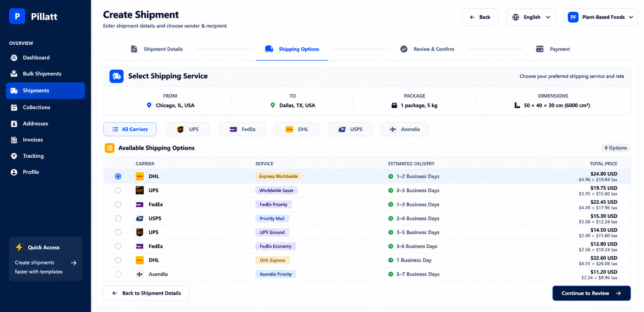Switch to the Review & Confirm step

click(x=427, y=49)
